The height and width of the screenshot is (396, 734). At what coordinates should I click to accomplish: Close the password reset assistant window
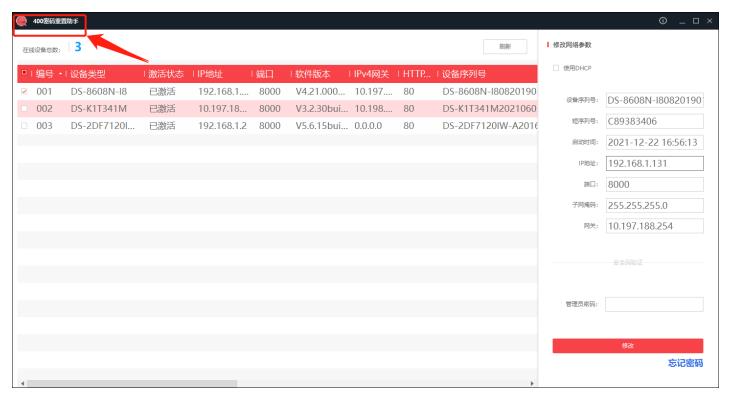pos(710,21)
